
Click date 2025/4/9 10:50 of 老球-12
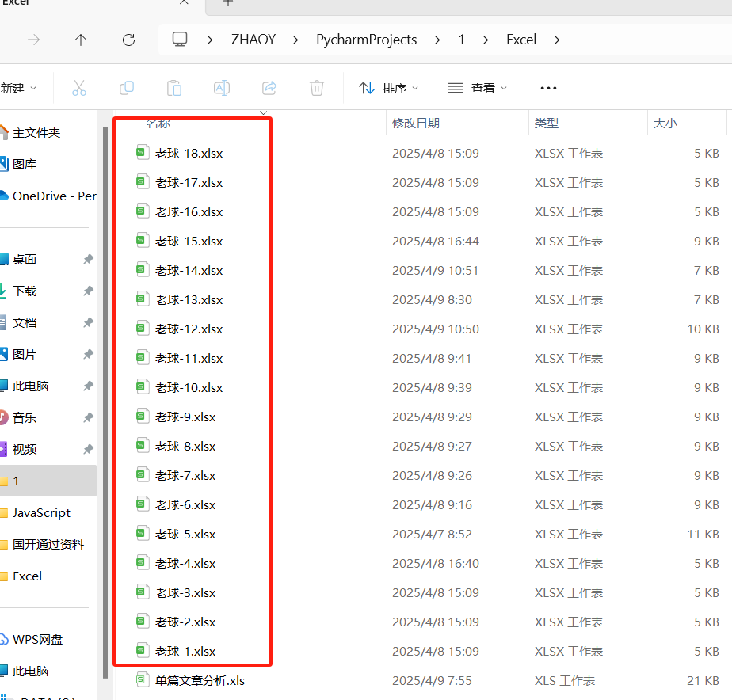(436, 329)
